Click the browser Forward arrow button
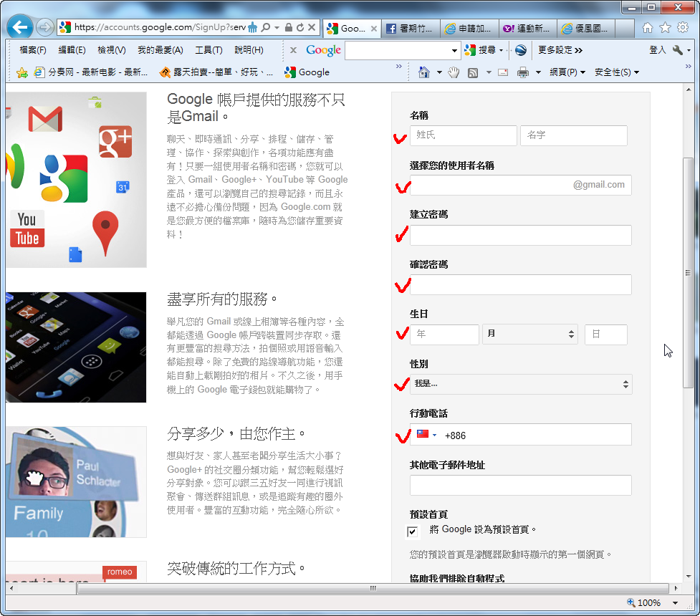The image size is (700, 616). tap(44, 28)
